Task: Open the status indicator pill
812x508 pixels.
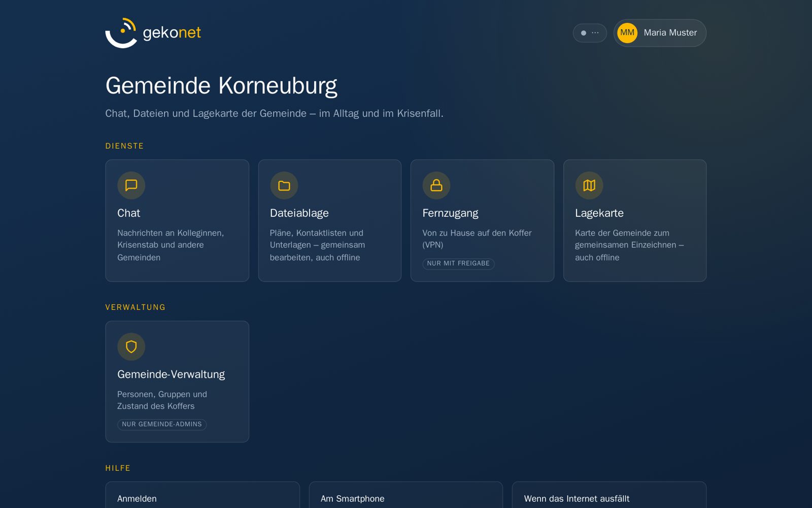Action: pos(590,33)
